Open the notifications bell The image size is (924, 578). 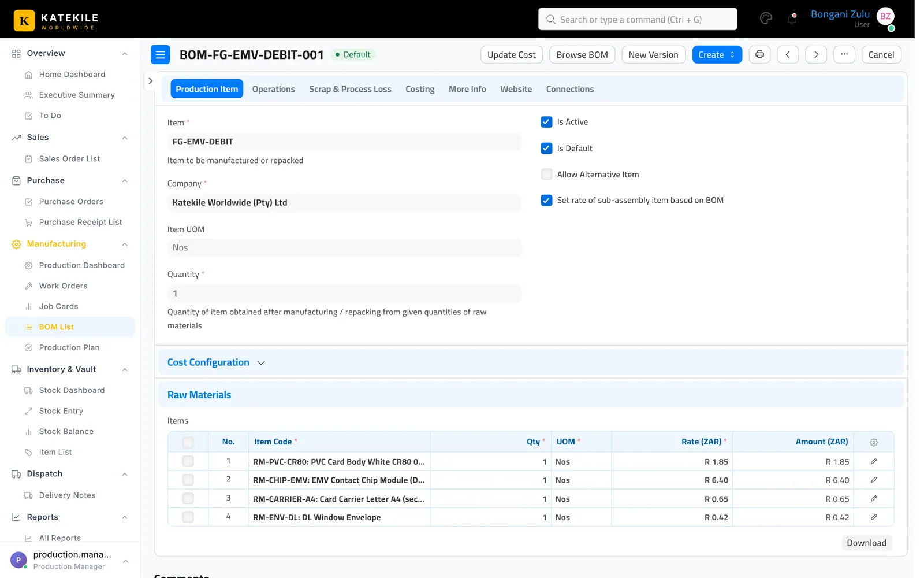(x=792, y=19)
